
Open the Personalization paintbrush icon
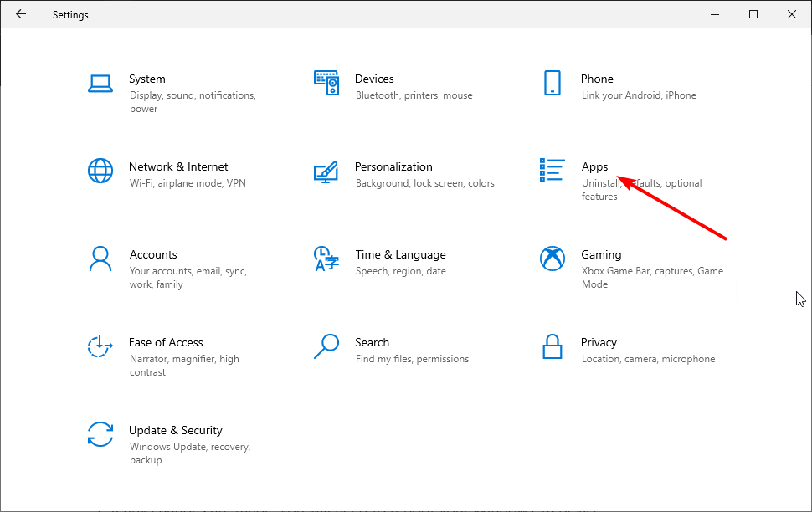pyautogui.click(x=326, y=171)
